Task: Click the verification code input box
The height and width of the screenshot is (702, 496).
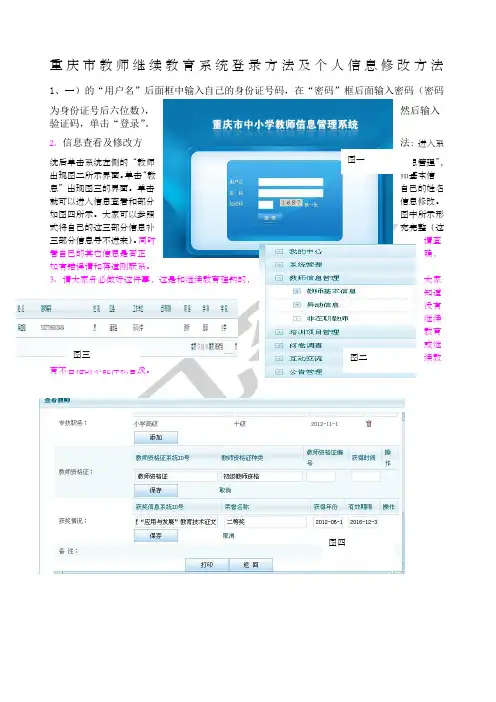Action: click(x=265, y=204)
